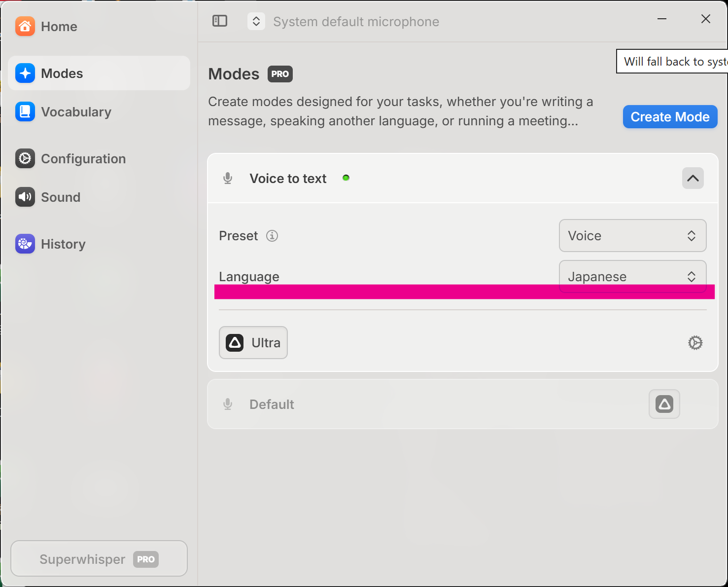Click the Sound speaker icon

click(25, 197)
